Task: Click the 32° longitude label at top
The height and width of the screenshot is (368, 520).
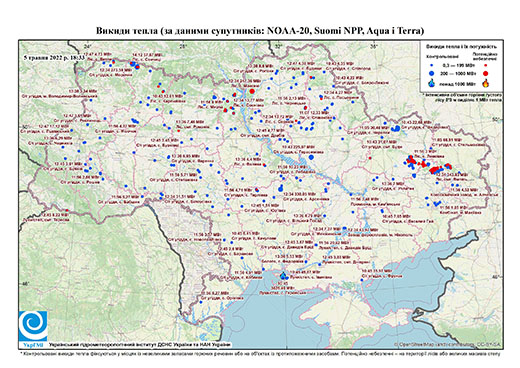Action: tap(278, 46)
